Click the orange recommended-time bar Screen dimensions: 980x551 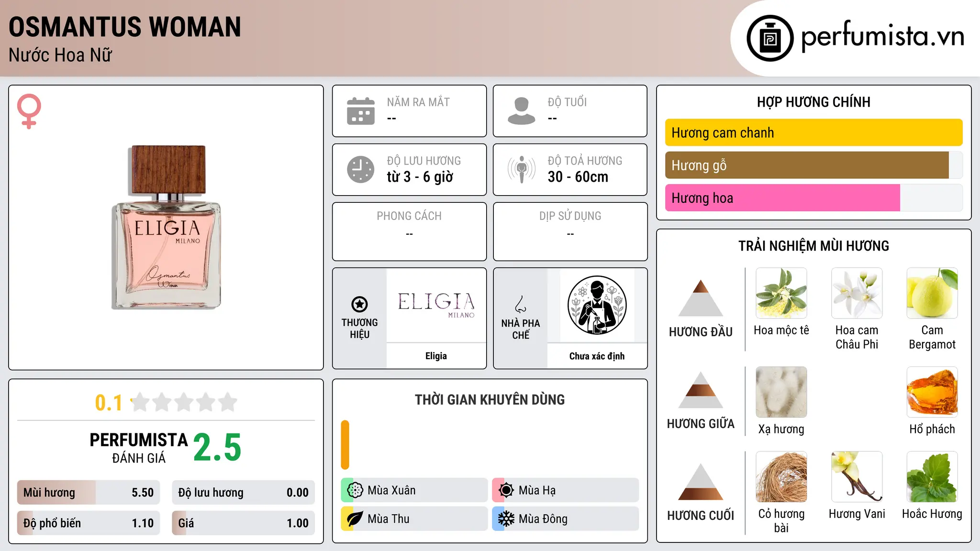pyautogui.click(x=345, y=445)
